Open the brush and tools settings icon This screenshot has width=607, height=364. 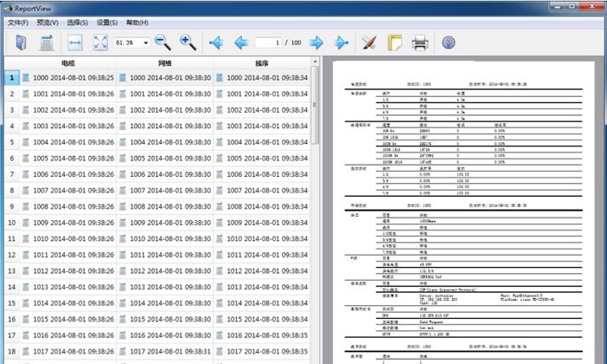click(x=369, y=42)
